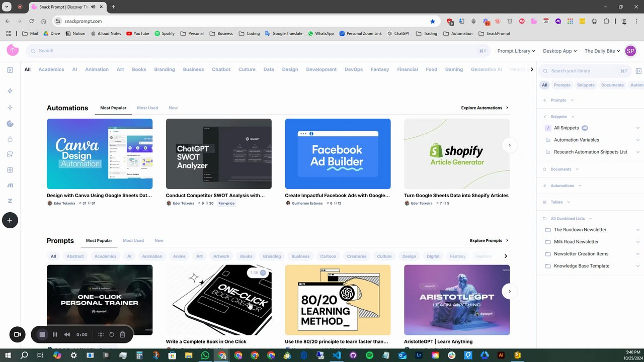Image resolution: width=644 pixels, height=362 pixels.
Task: Open Automation Variables in the library
Action: tap(577, 140)
